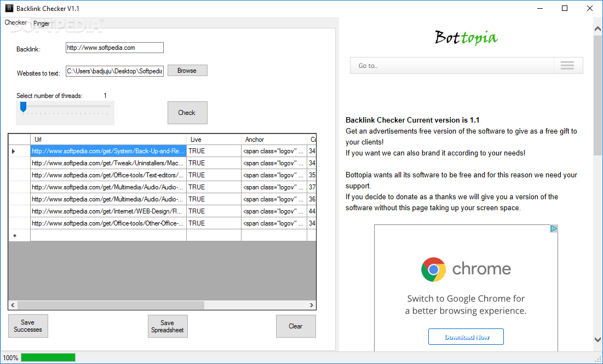Select the Internet/WEB-Design url cell
The image size is (603, 364).
click(x=108, y=211)
